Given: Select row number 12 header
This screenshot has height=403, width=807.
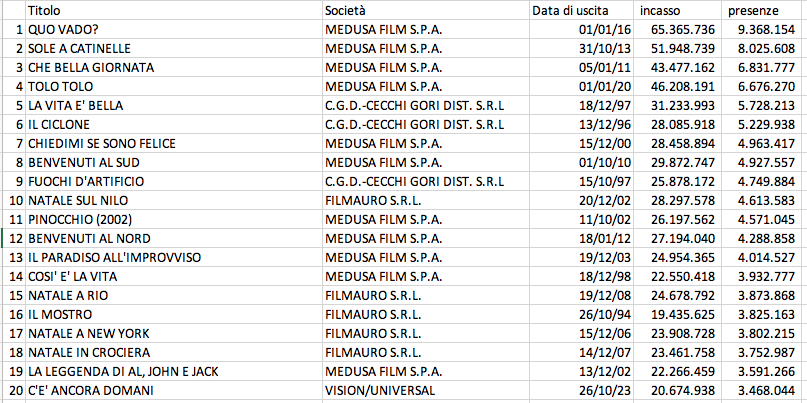Looking at the screenshot, I should pyautogui.click(x=14, y=238).
